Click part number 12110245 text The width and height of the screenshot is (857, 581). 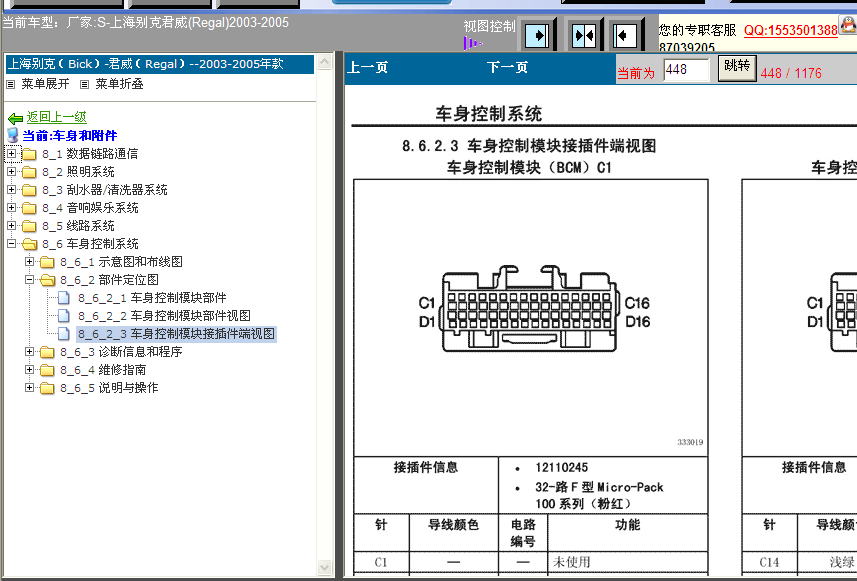[561, 468]
